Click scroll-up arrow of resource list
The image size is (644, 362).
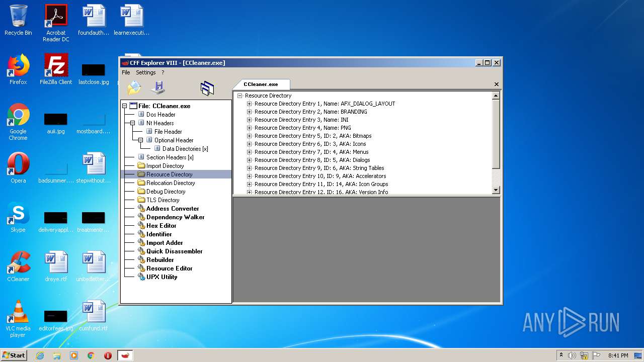[x=496, y=96]
